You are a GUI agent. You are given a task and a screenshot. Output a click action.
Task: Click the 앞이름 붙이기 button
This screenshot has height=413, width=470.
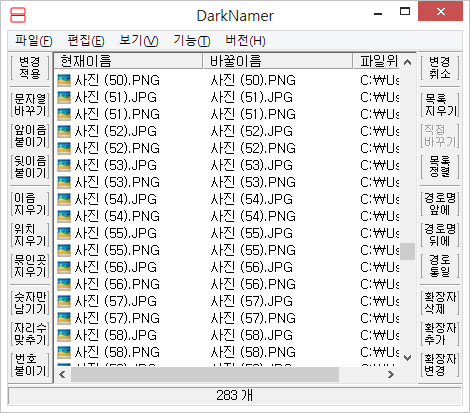pos(30,136)
